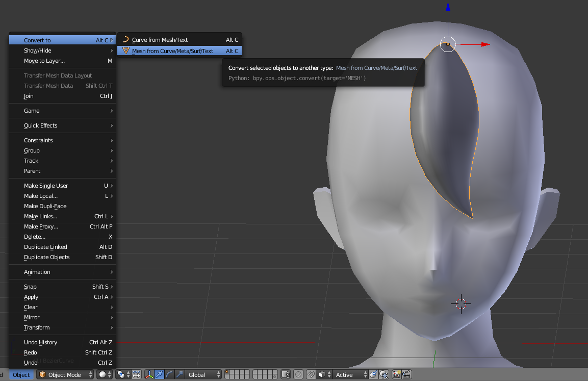Viewport: 588px width, 381px height.
Task: Select the rotate manipulator arc icon
Action: point(169,375)
